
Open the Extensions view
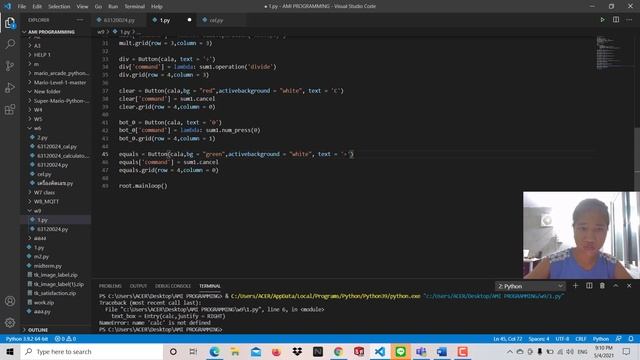(10, 109)
